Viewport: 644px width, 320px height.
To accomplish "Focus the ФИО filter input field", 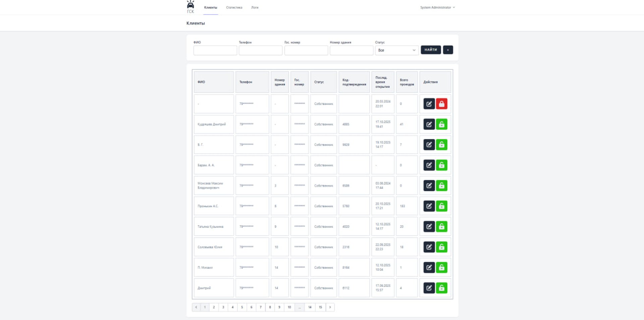I will coord(215,50).
